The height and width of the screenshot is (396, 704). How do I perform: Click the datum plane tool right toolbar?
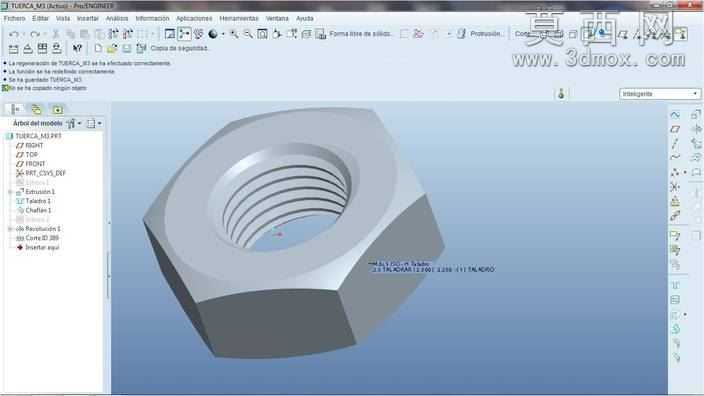[x=675, y=129]
